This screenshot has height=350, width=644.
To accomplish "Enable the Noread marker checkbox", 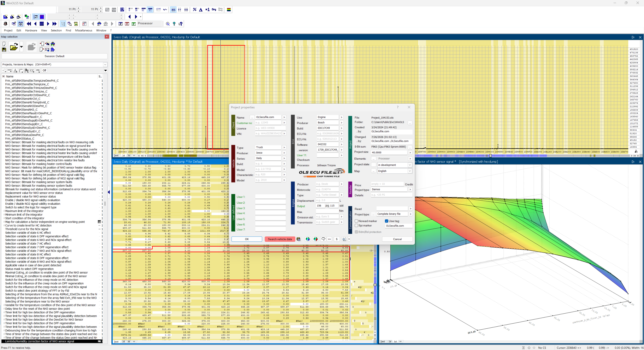I will [x=356, y=221].
